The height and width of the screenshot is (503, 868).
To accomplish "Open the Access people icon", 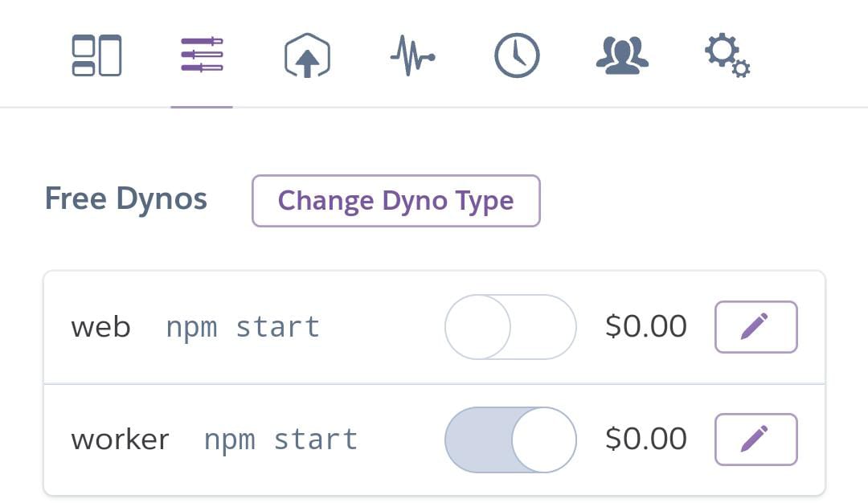I will click(x=622, y=56).
